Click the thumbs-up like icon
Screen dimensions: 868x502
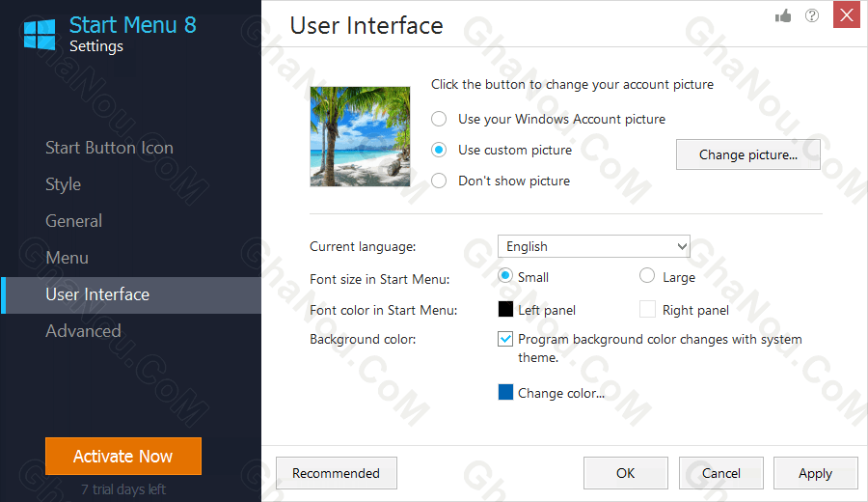click(783, 15)
